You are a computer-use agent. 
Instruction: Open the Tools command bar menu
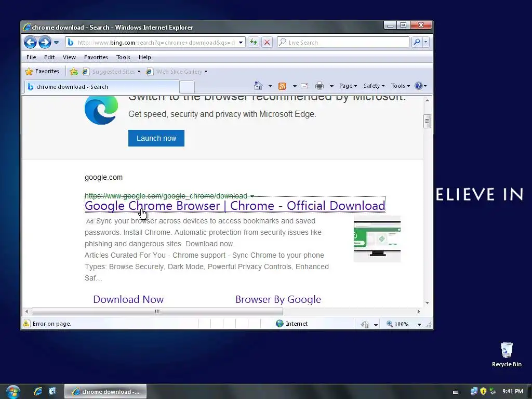click(401, 86)
